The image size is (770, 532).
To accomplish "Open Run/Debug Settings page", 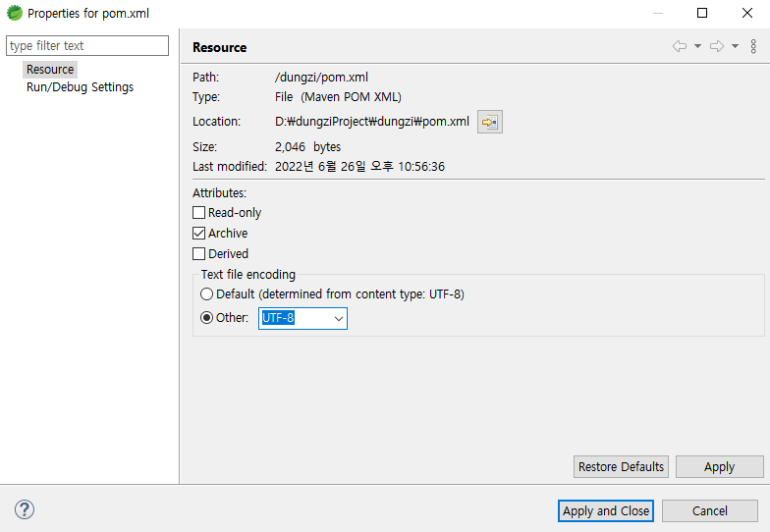I will (x=81, y=86).
